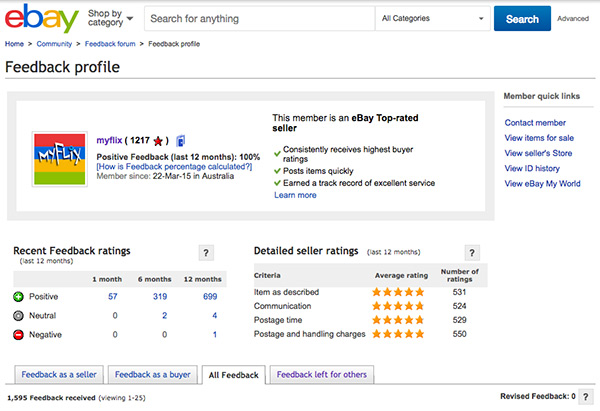Focus the Search for anything field
The image size is (600, 411).
pyautogui.click(x=259, y=18)
